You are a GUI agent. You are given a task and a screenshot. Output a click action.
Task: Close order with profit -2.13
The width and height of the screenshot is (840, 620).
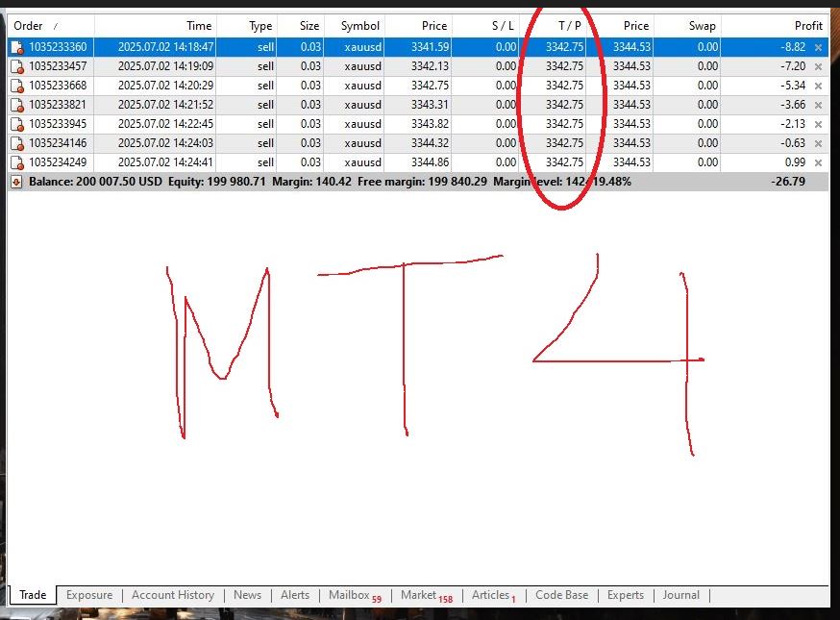coord(818,124)
